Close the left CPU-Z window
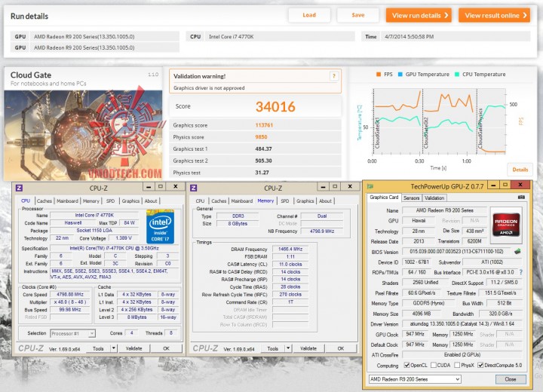The height and width of the screenshot is (392, 543). click(x=176, y=186)
